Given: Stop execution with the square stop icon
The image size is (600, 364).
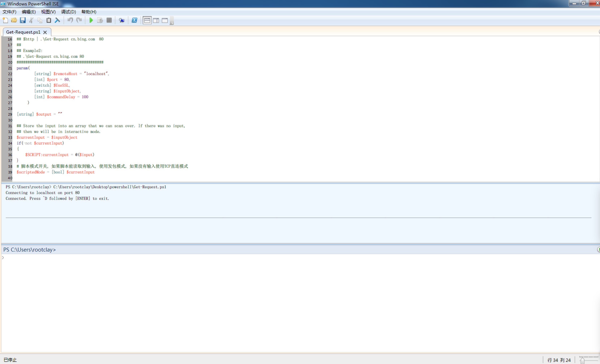Looking at the screenshot, I should tap(109, 20).
